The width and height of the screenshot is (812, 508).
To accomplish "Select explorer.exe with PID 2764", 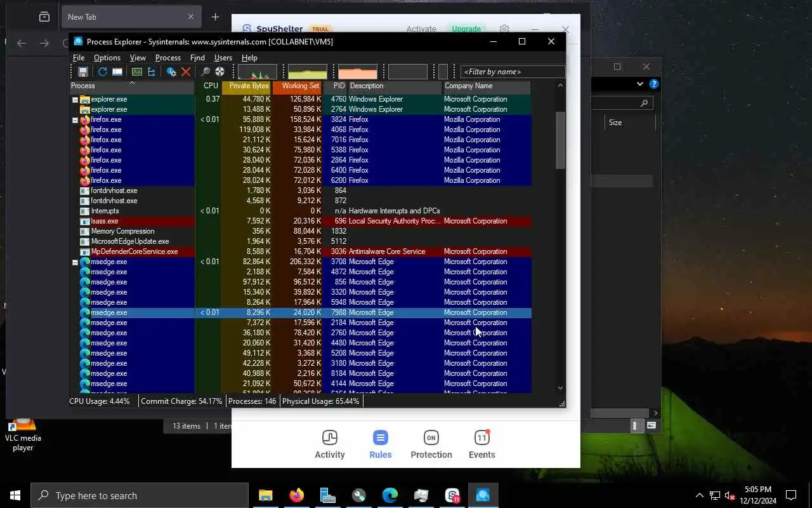I will pos(300,109).
